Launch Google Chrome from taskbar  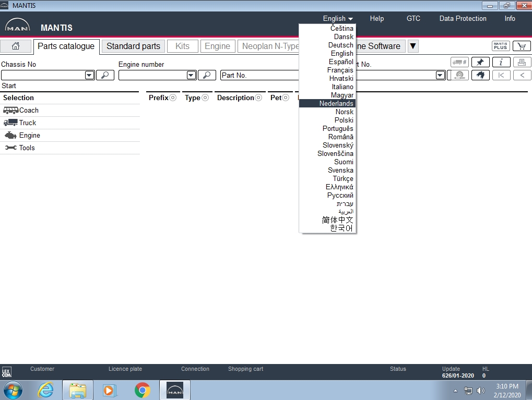click(142, 390)
